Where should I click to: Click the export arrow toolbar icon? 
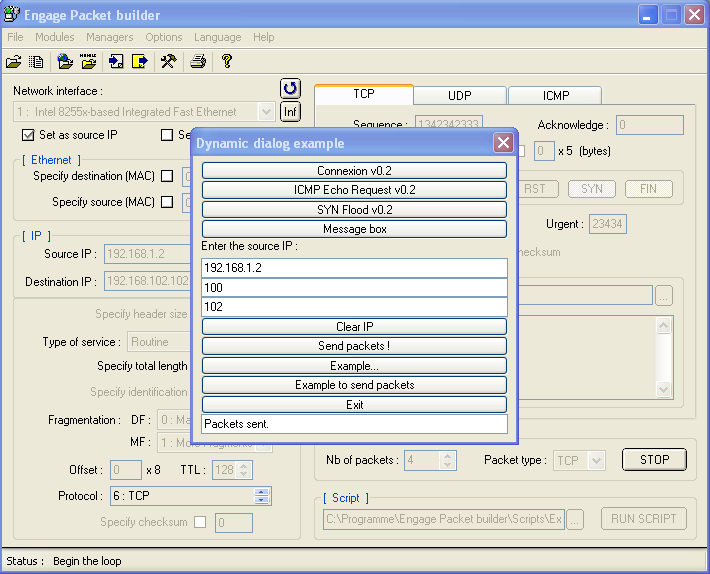point(140,61)
